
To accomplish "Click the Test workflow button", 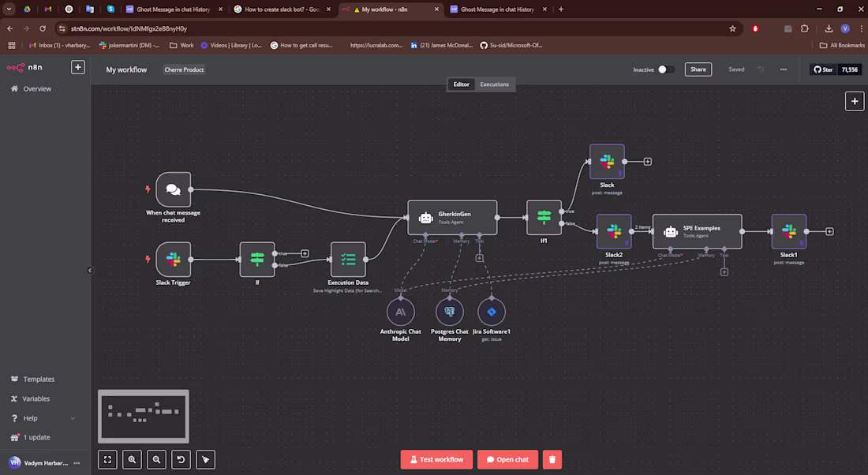I will click(x=436, y=459).
